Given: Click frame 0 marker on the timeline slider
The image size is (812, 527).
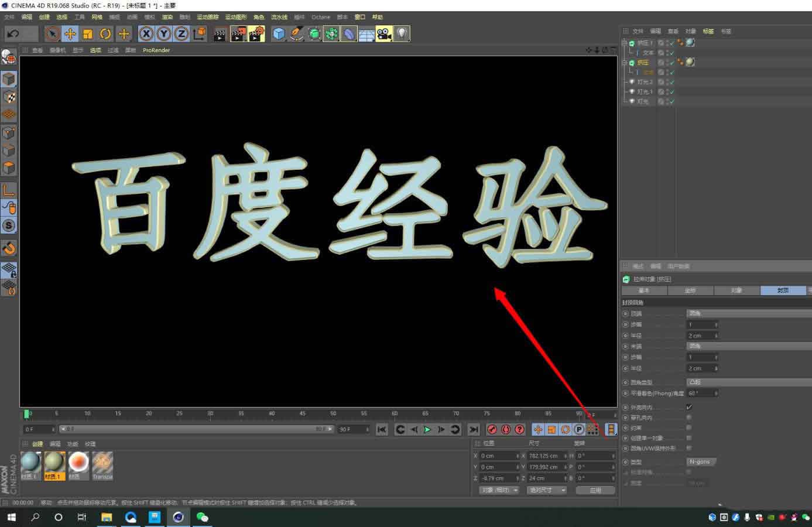Looking at the screenshot, I should pos(27,414).
